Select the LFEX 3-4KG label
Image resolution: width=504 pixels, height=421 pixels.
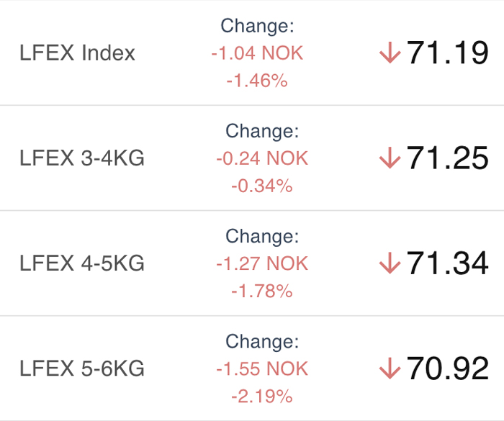[x=82, y=158]
